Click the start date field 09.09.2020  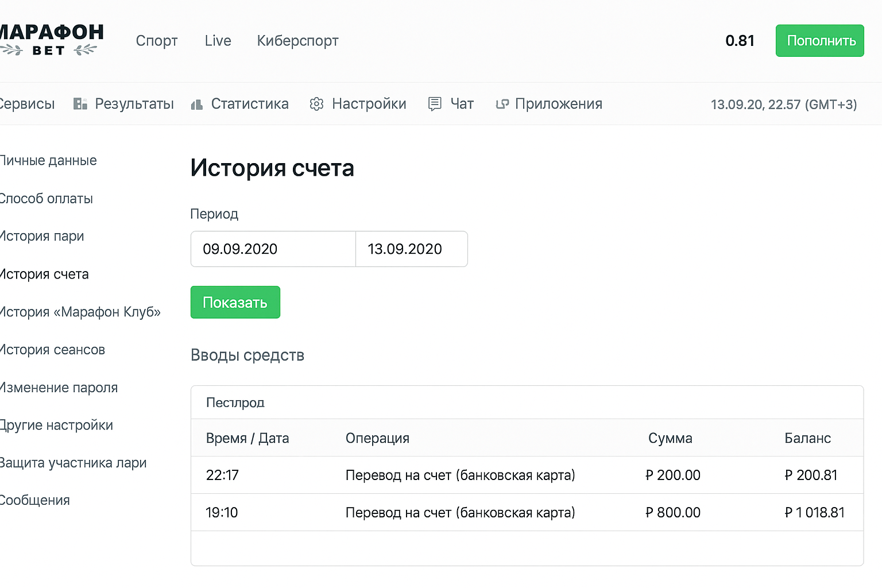(273, 249)
